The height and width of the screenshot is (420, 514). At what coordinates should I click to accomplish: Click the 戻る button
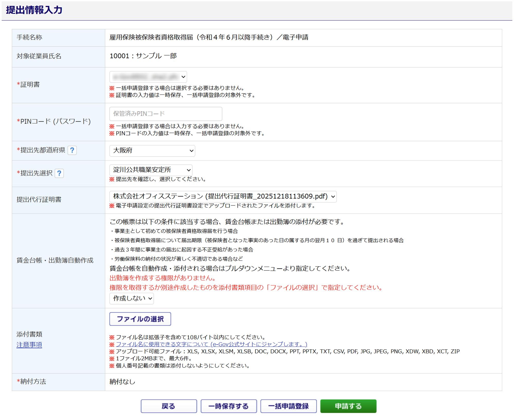(169, 406)
